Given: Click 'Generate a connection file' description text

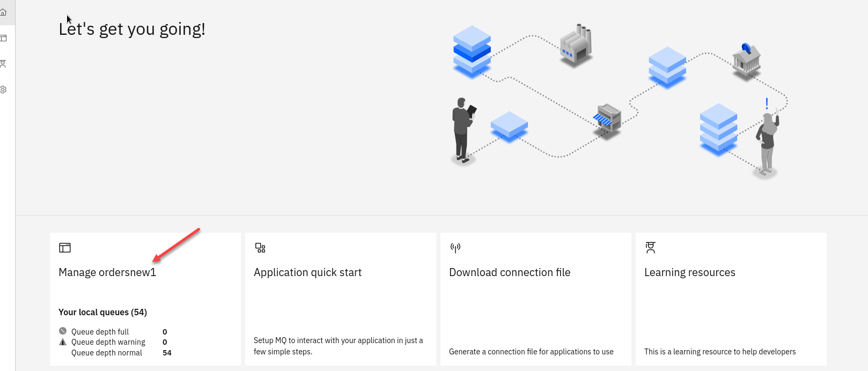Looking at the screenshot, I should (531, 352).
